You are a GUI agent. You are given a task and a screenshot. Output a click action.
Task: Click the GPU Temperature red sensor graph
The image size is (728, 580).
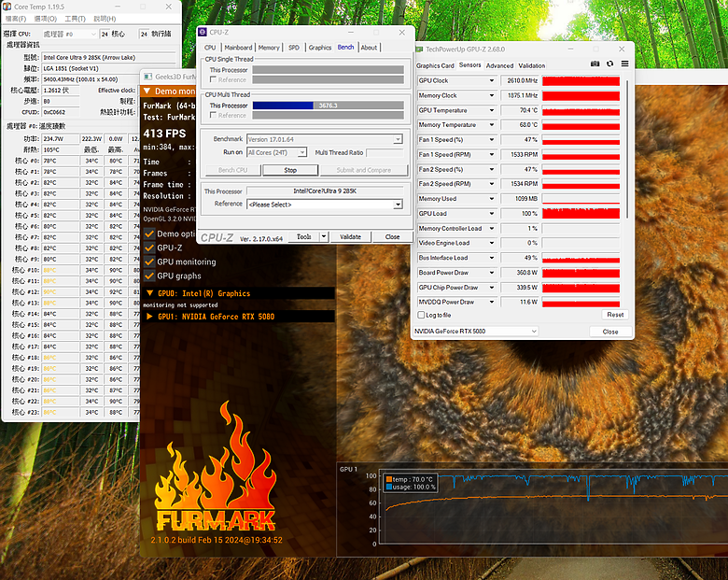[x=581, y=110]
